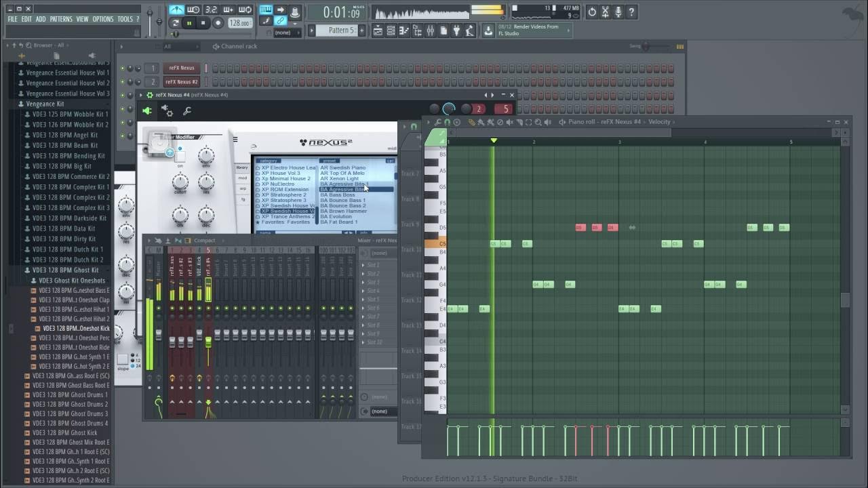Open the piano roll main menu arrow
Image resolution: width=868 pixels, height=488 pixels.
(429, 122)
